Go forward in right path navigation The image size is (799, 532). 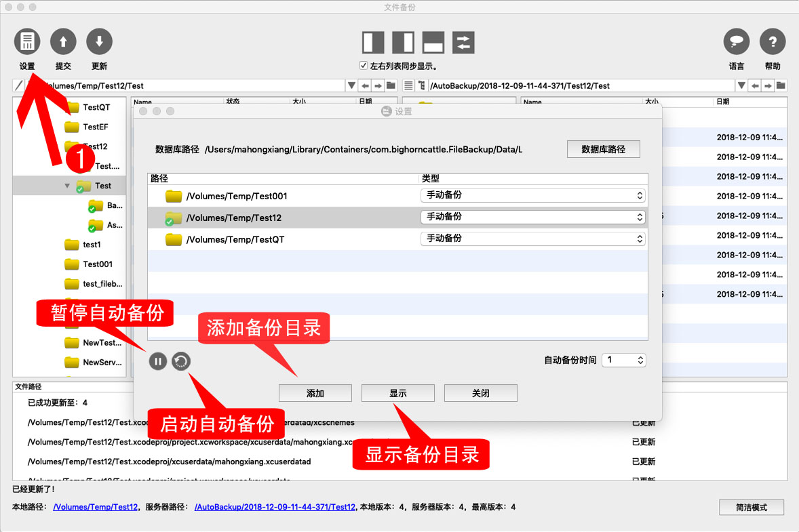(x=767, y=85)
